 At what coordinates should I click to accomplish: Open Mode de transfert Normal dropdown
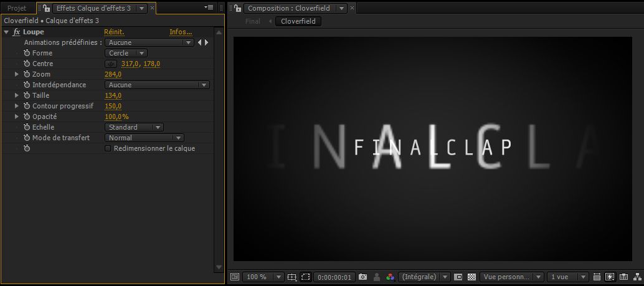coord(144,138)
